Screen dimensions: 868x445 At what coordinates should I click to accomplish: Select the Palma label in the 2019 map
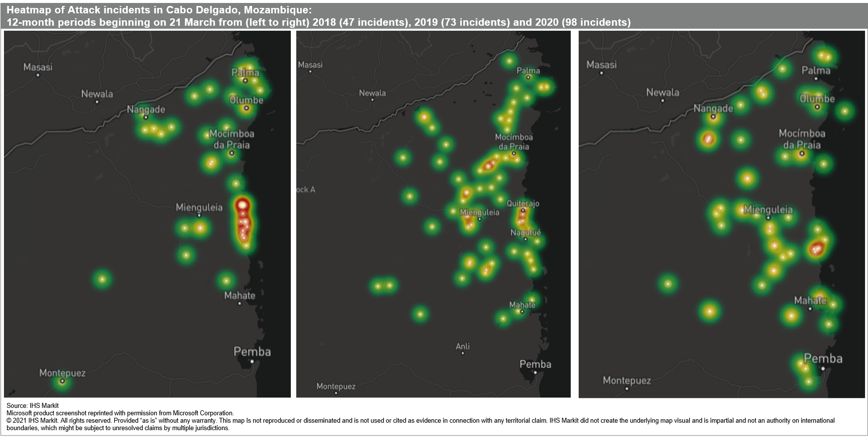528,70
